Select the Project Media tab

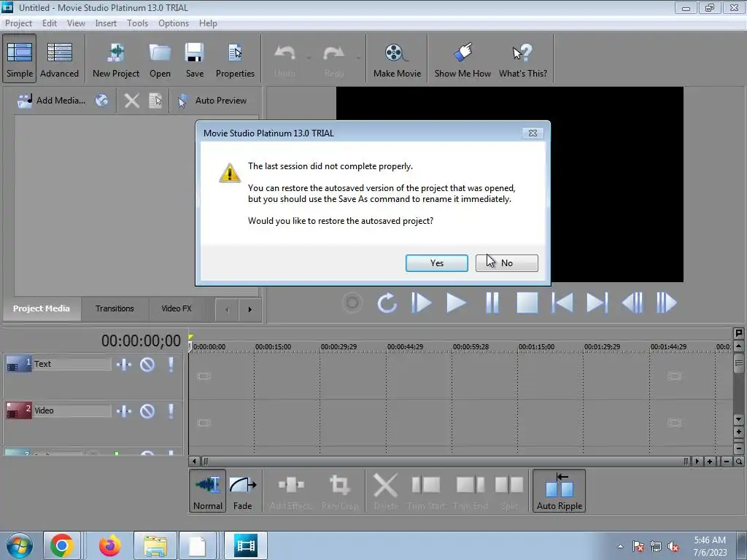click(x=42, y=308)
